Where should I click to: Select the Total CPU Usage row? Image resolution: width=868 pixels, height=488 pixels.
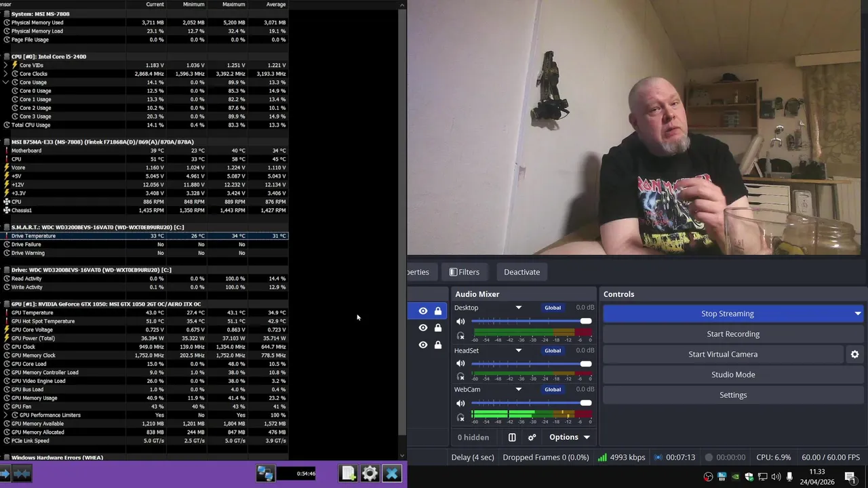pos(144,125)
